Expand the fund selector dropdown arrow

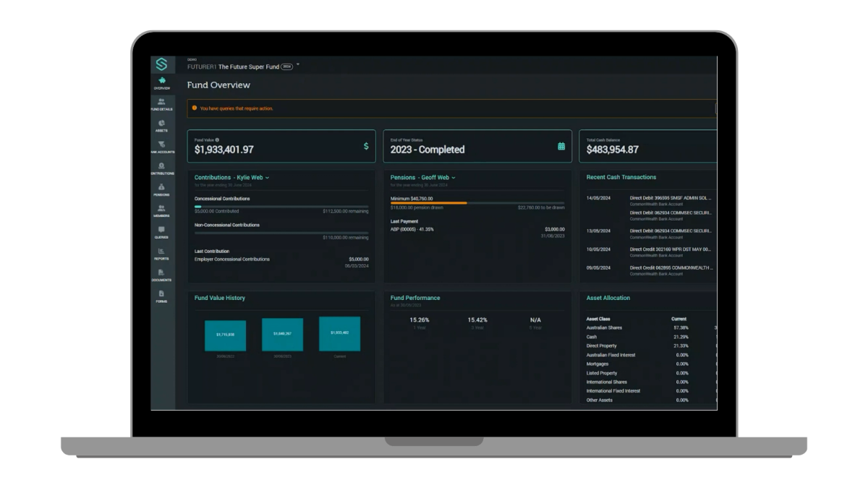click(298, 65)
